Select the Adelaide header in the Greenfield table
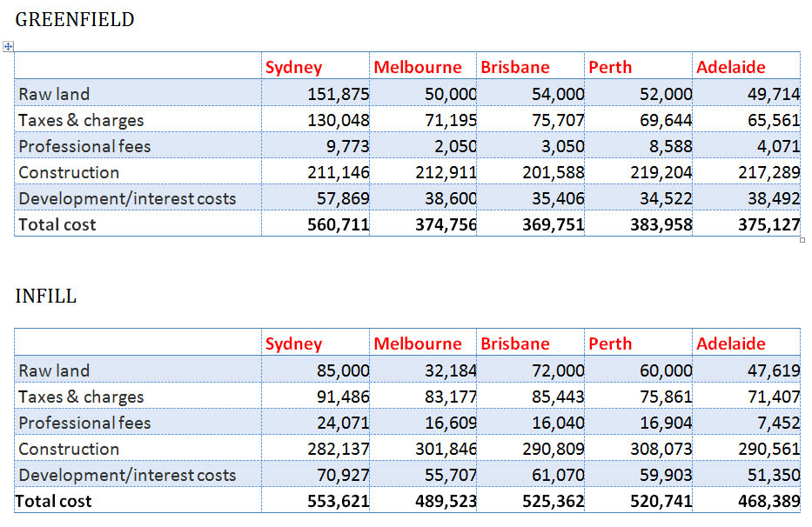Screen dimensions: 812x527 (731, 67)
